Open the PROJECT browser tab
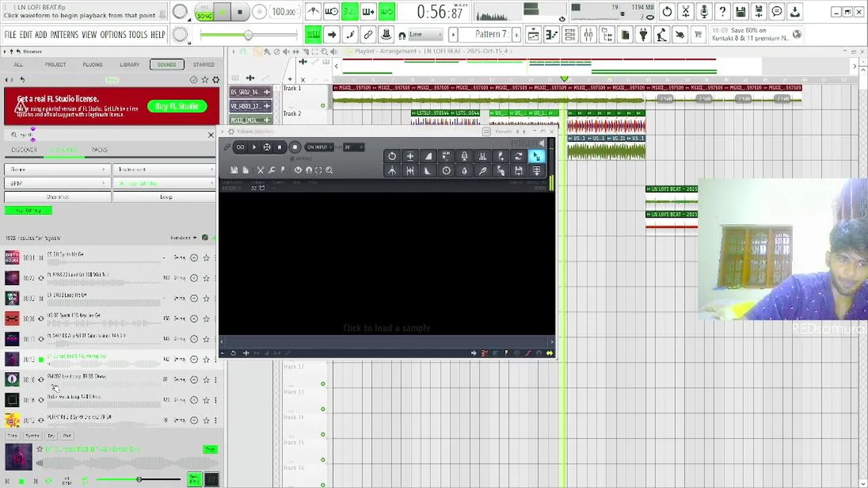Image resolution: width=868 pixels, height=488 pixels. [x=56, y=64]
